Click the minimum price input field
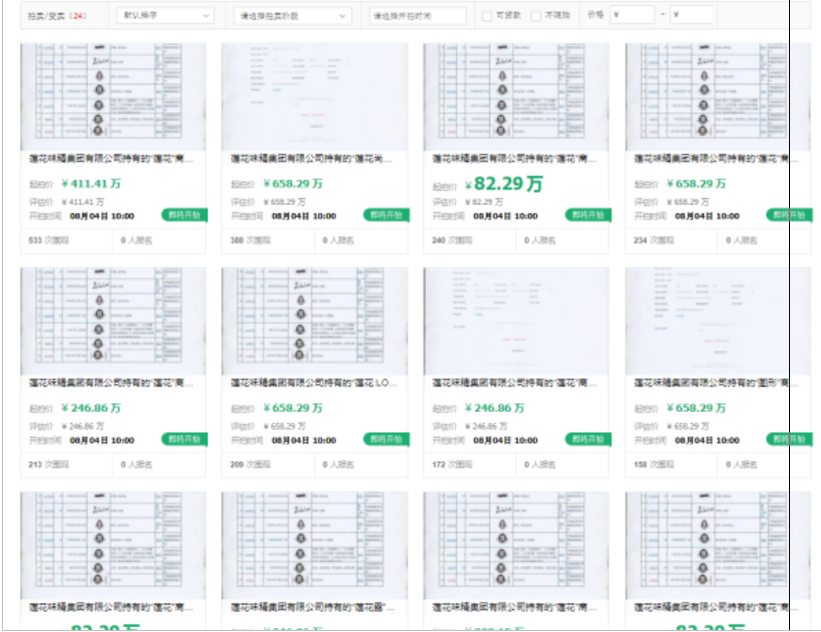The width and height of the screenshot is (821, 632). [x=632, y=16]
